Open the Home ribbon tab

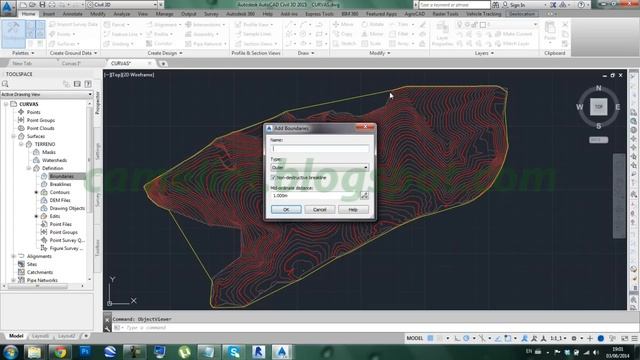coord(29,14)
